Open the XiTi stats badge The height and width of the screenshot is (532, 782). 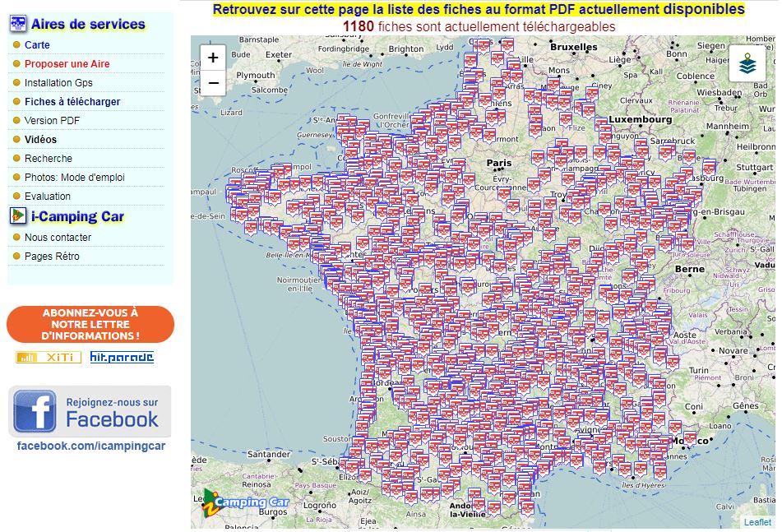49,357
